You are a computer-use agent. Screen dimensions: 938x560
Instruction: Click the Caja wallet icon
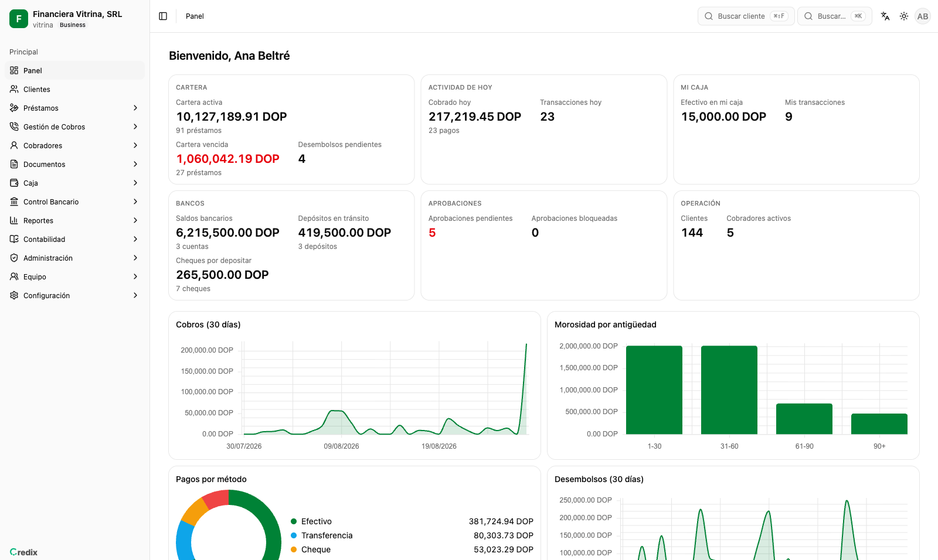pyautogui.click(x=14, y=183)
